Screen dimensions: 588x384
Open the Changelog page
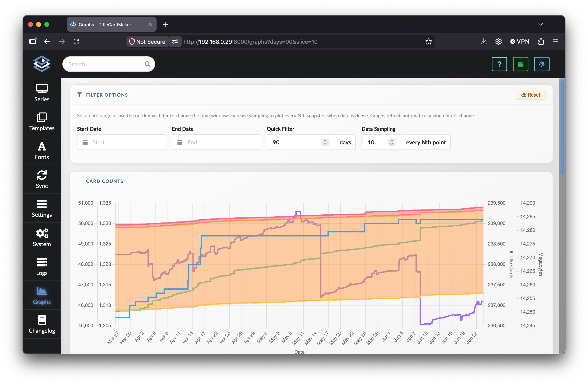click(42, 324)
